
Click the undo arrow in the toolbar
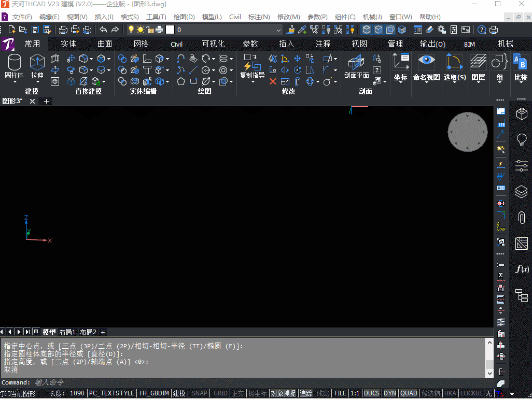point(103,30)
